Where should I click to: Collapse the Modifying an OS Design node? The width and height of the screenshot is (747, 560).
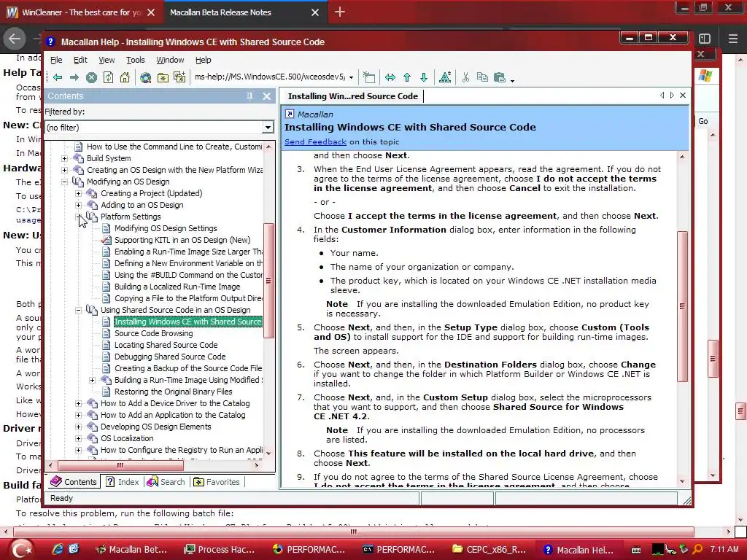click(x=64, y=182)
